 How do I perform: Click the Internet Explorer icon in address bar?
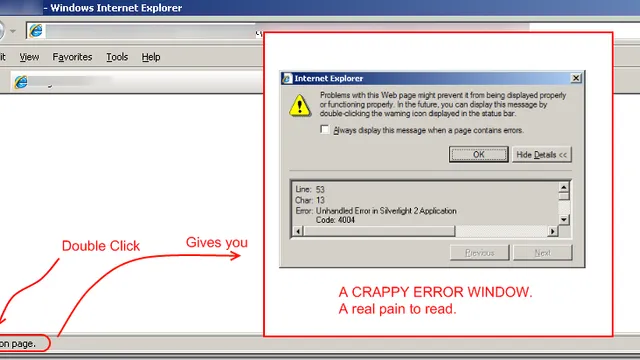36,31
